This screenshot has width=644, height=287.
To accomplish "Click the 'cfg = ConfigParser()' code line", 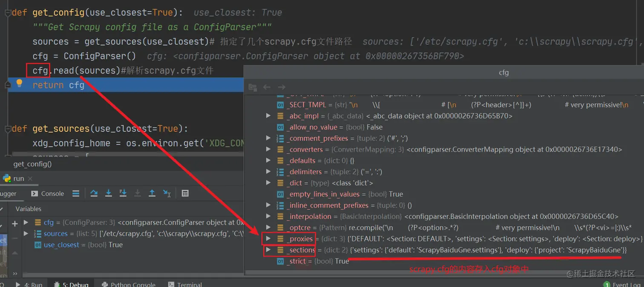I will [x=84, y=56].
